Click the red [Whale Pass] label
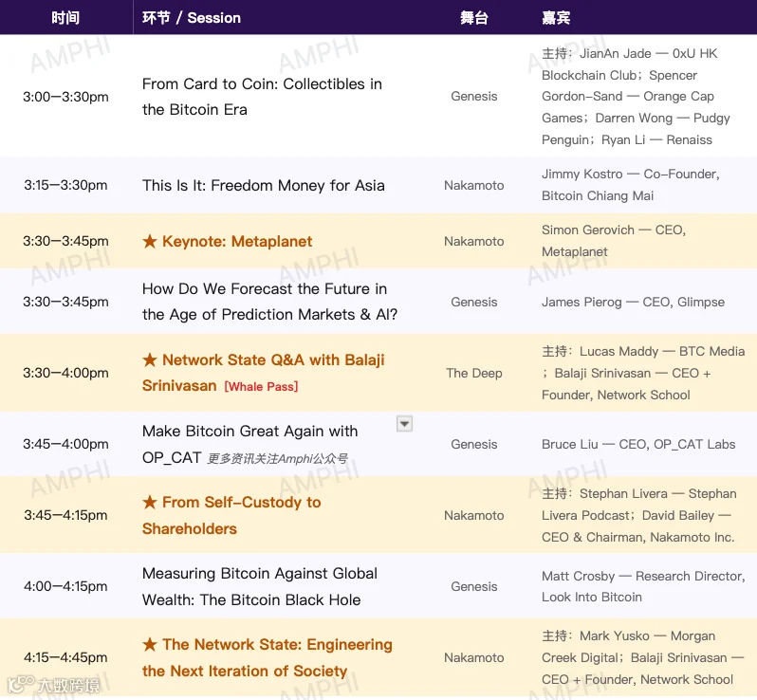 261,387
